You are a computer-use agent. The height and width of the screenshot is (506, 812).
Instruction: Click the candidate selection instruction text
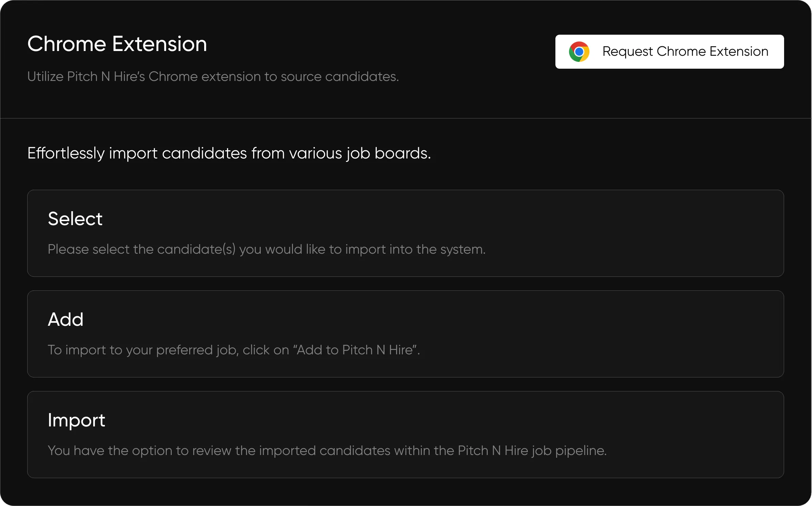pyautogui.click(x=266, y=249)
